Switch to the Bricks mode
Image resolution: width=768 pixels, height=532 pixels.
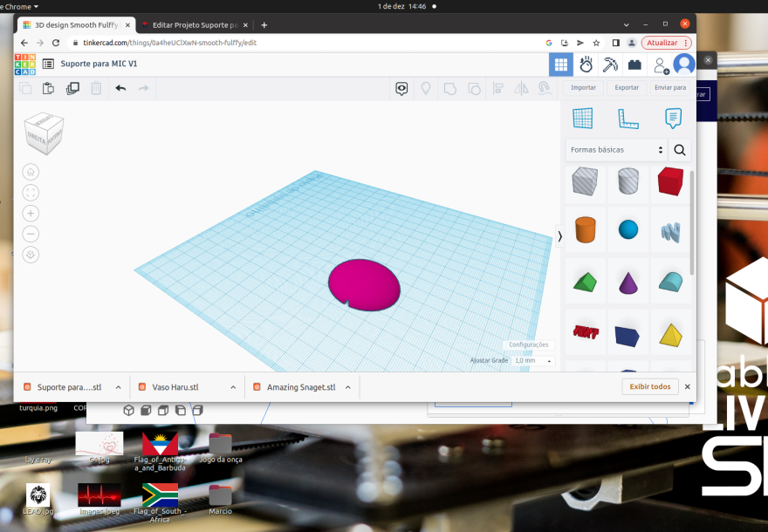pyautogui.click(x=634, y=65)
